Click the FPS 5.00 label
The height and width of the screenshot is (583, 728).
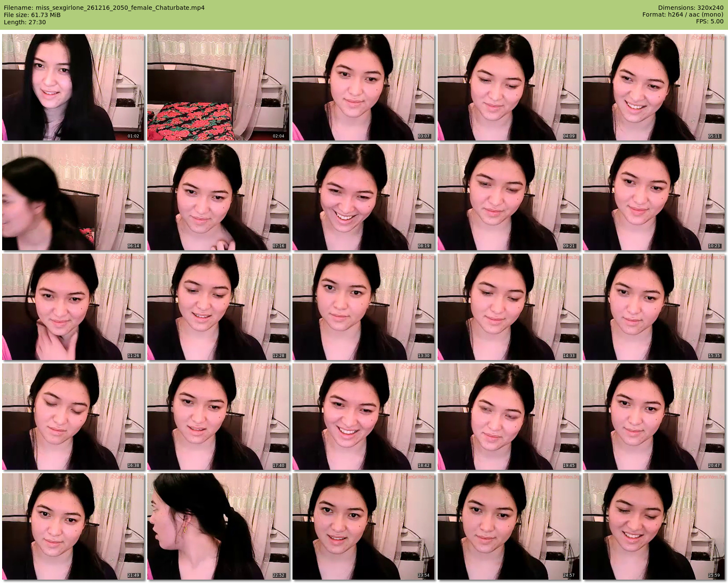pos(710,21)
